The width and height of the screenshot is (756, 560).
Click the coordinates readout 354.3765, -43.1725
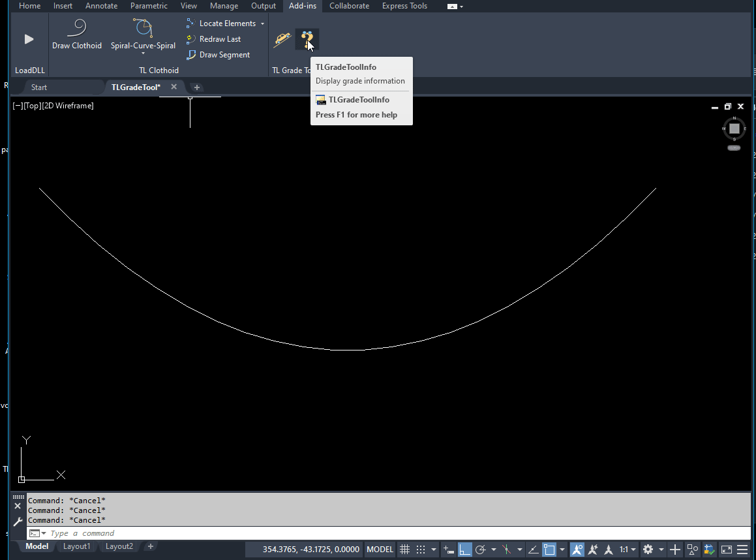pyautogui.click(x=311, y=550)
